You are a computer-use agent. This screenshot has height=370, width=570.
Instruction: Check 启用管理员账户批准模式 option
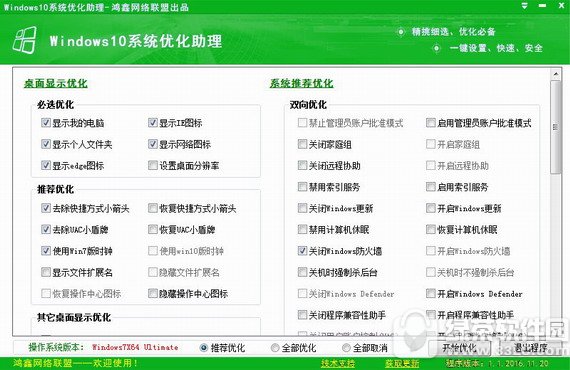[431, 123]
